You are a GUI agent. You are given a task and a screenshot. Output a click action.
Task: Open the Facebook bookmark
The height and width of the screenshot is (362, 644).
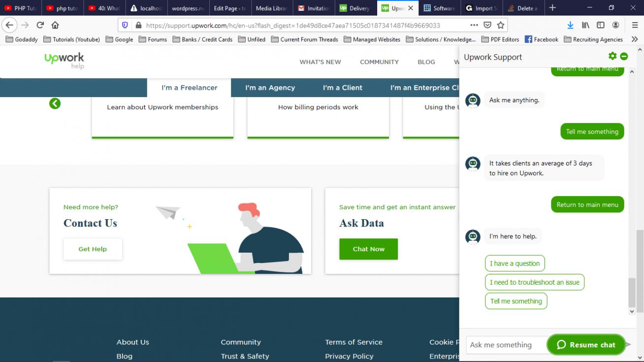pyautogui.click(x=541, y=39)
